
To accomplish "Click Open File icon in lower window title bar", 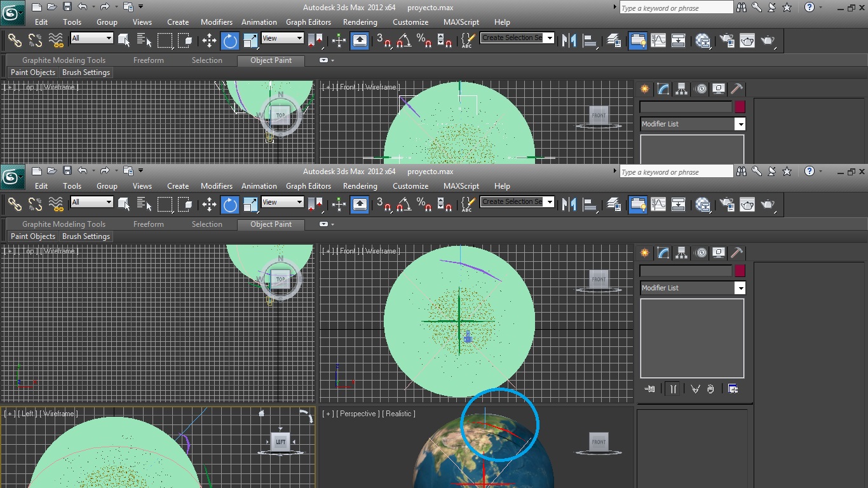I will pyautogui.click(x=51, y=171).
